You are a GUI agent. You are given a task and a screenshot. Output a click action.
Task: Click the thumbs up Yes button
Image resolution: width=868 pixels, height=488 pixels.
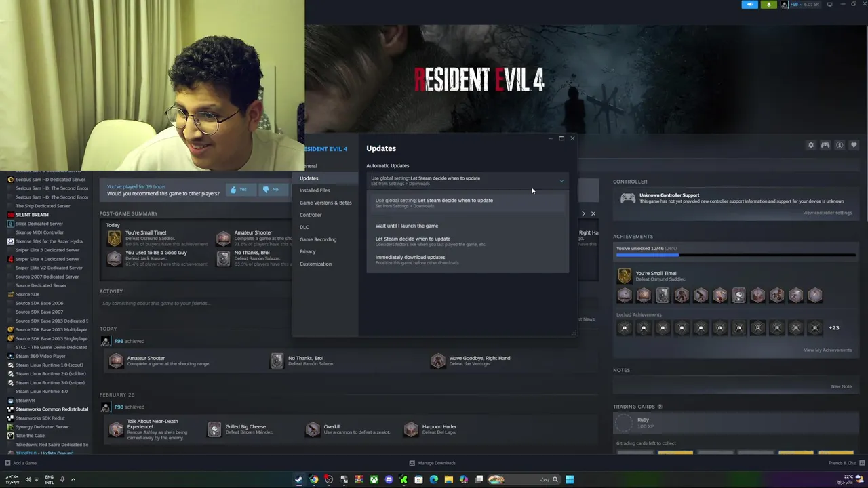[x=239, y=190]
